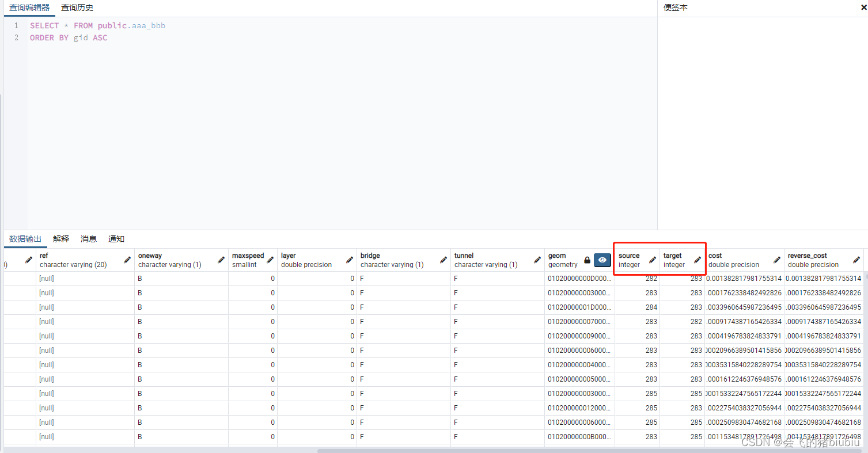Click the geom cell 01020000000B000...
868x453 pixels.
579,437
